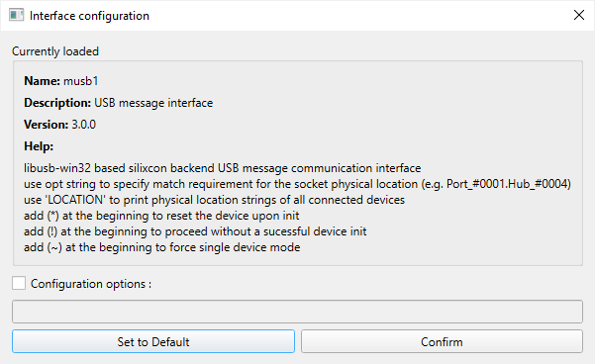
Task: Close the Interface configuration dialog
Action: 579,15
